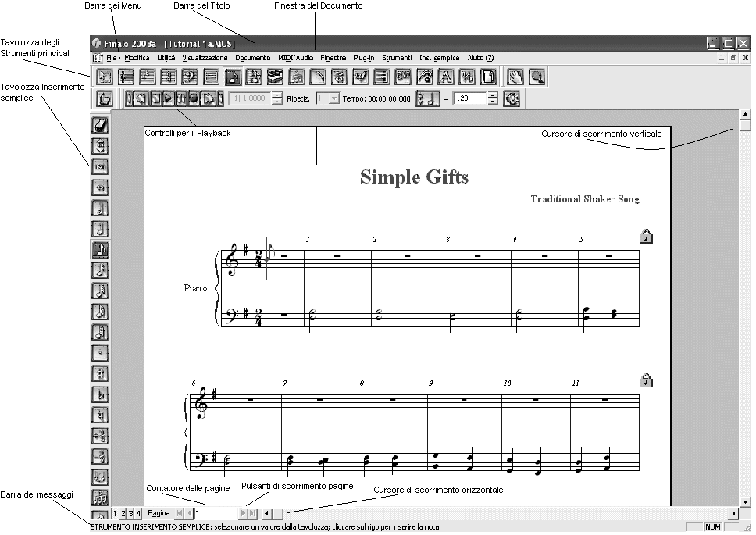Viewport: 756px width, 535px height.
Task: Click the Pagina number input field
Action: tap(216, 513)
